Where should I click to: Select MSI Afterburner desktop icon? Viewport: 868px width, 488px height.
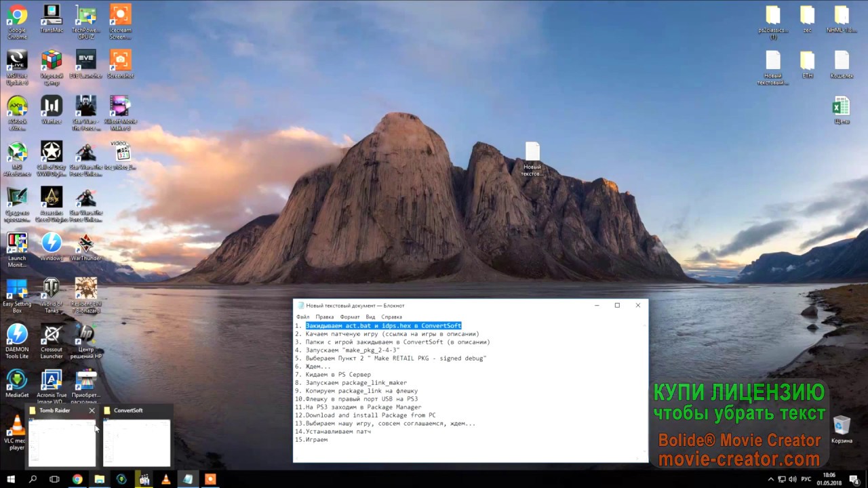tap(17, 159)
